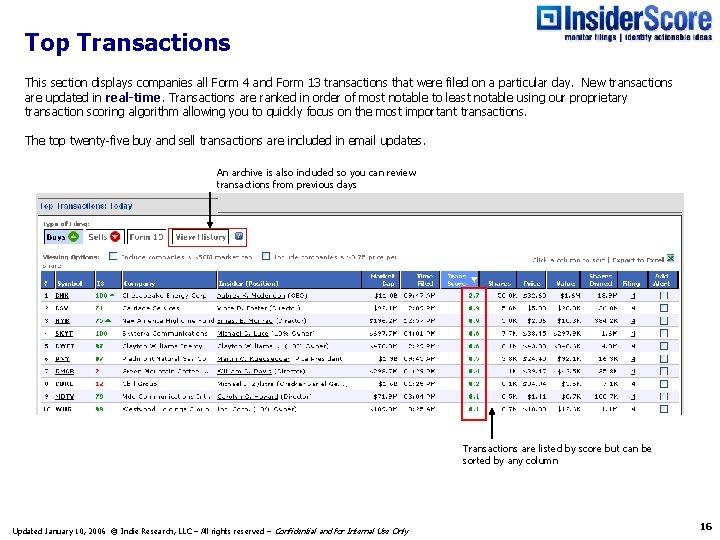Click the $92.1K value cell
This screenshot has width=720, height=540.
click(x=568, y=359)
